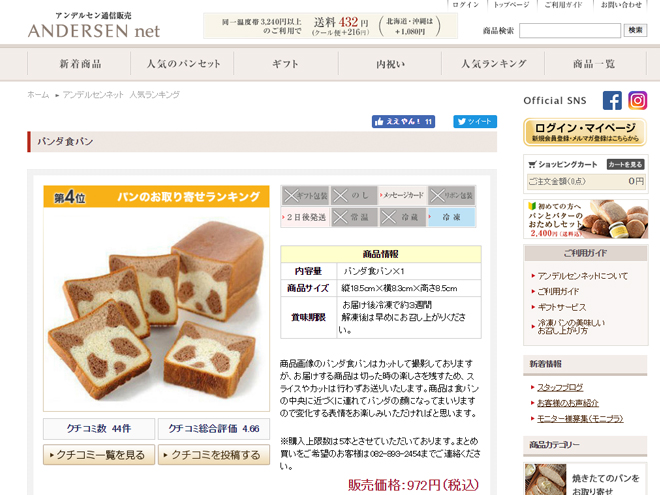Screen dimensions: 660x495
Task: Open the Facebook official SNS icon
Action: pyautogui.click(x=612, y=101)
